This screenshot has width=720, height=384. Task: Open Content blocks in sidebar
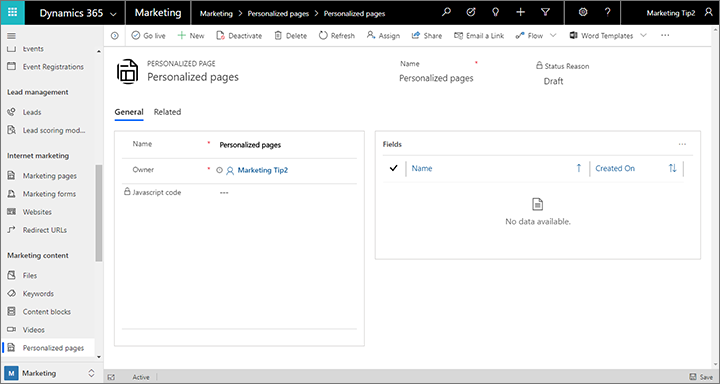pos(47,312)
